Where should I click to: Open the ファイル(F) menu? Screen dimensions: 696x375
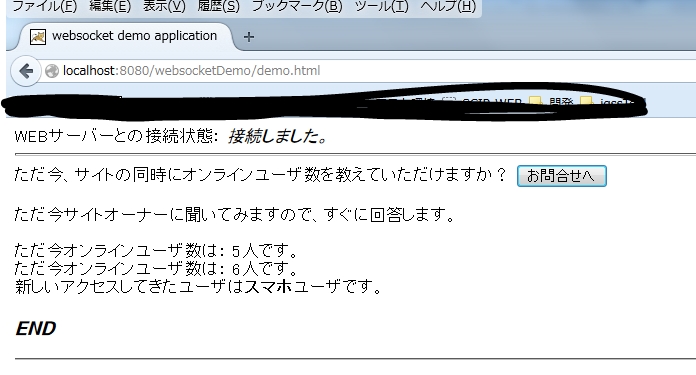44,7
